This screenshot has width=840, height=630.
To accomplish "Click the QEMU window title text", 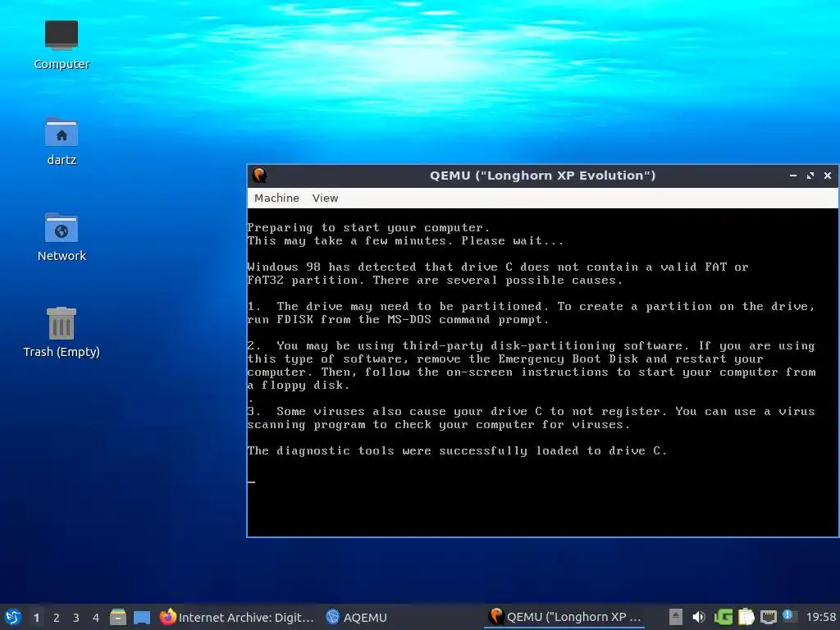I will click(x=542, y=176).
